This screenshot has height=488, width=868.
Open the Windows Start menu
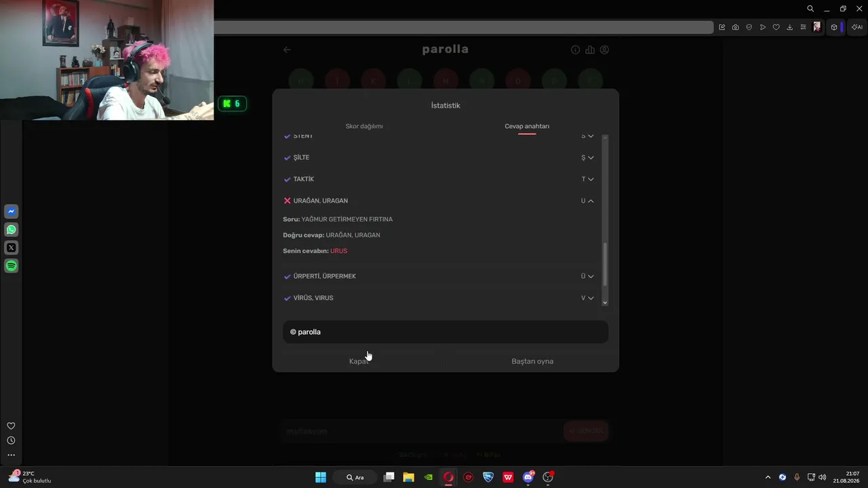(x=321, y=477)
